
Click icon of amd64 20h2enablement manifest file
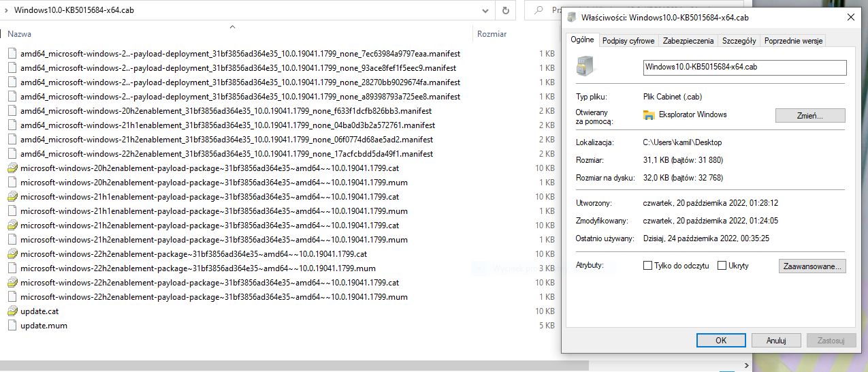12,111
